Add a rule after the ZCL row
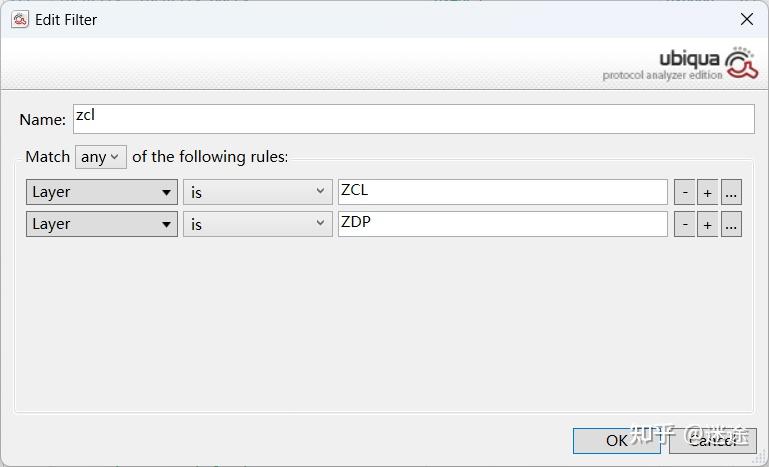Image resolution: width=769 pixels, height=467 pixels. click(x=707, y=193)
